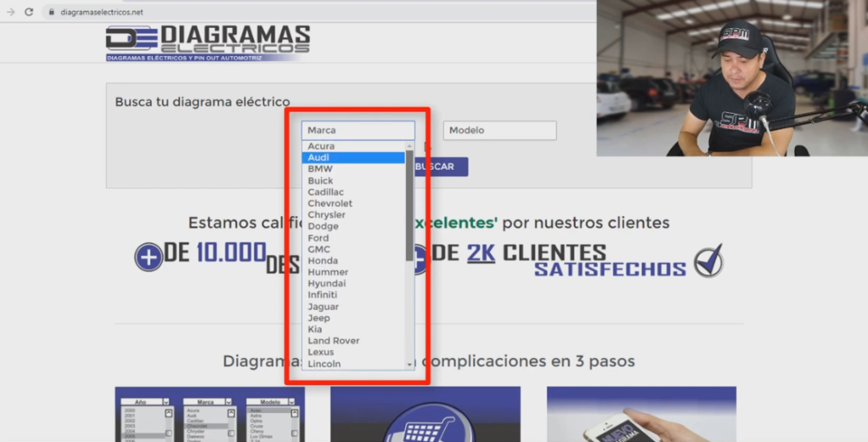Open the year-brand-model selector thumbnail
This screenshot has height=442, width=868.
pos(209,414)
